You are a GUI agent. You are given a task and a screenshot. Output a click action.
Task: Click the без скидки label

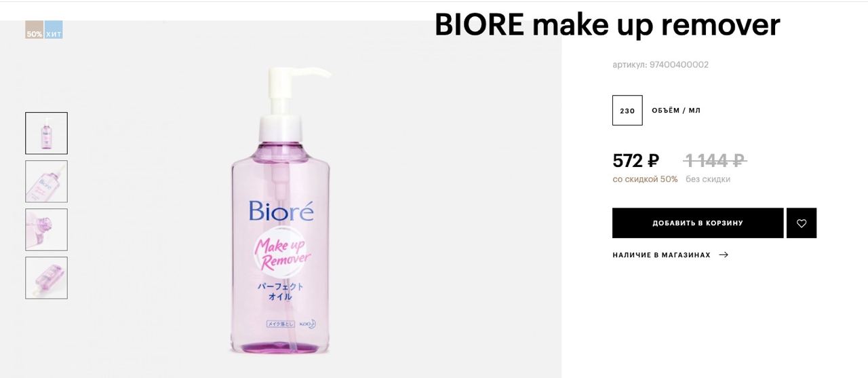(x=708, y=179)
